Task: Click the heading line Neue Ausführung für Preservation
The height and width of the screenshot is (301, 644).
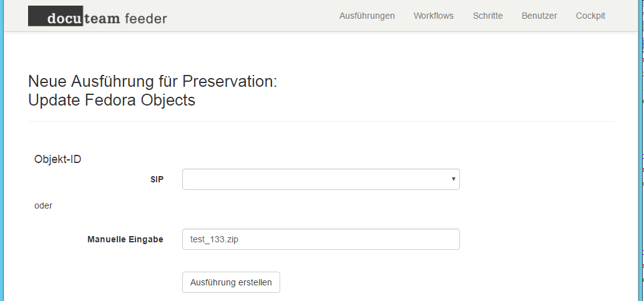Action: (x=152, y=81)
